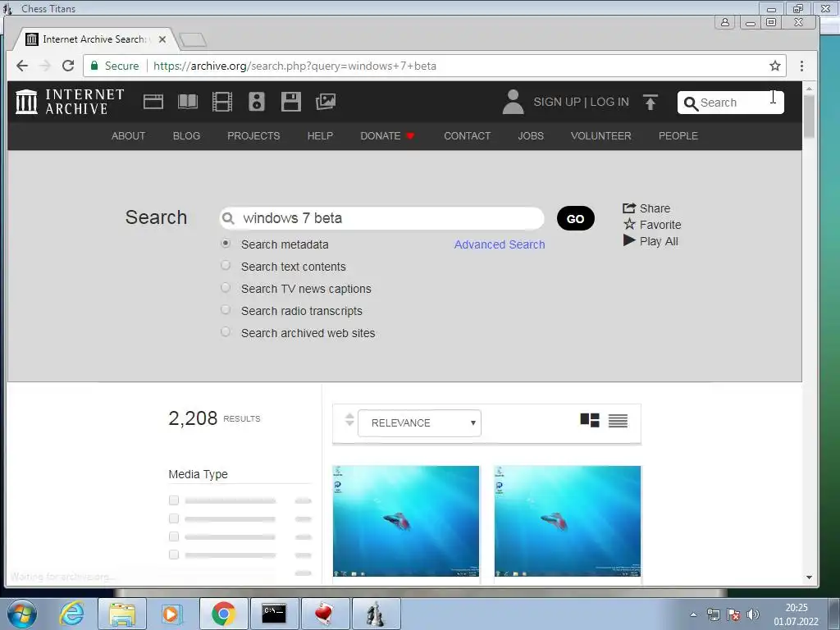Image resolution: width=840 pixels, height=630 pixels.
Task: Open the VOLUNTEER menu item
Action: [600, 136]
